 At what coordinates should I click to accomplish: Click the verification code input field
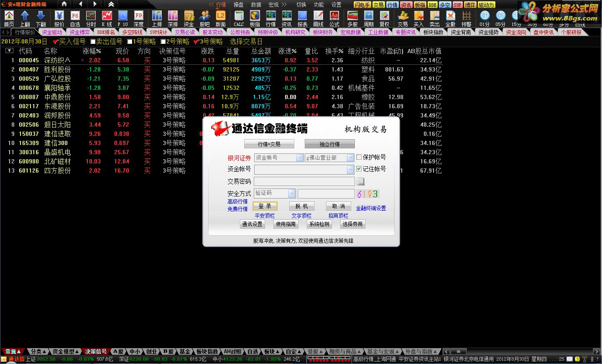pos(326,193)
